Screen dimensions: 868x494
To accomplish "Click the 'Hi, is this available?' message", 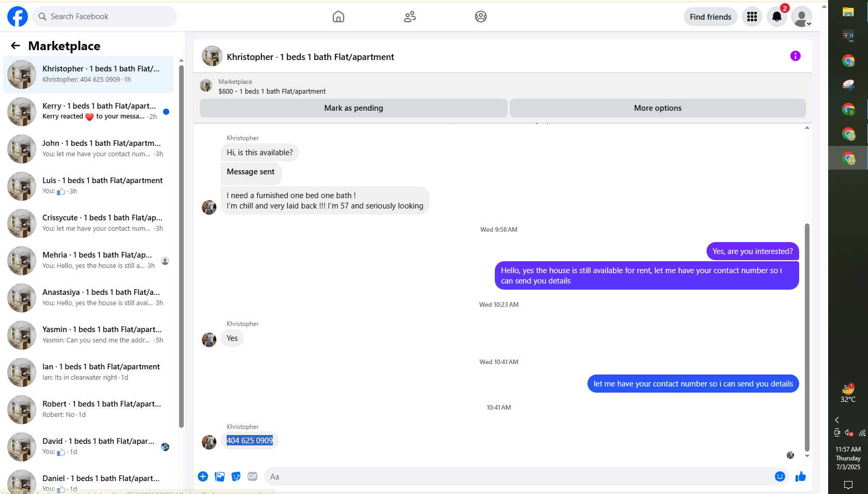I will (x=260, y=153).
